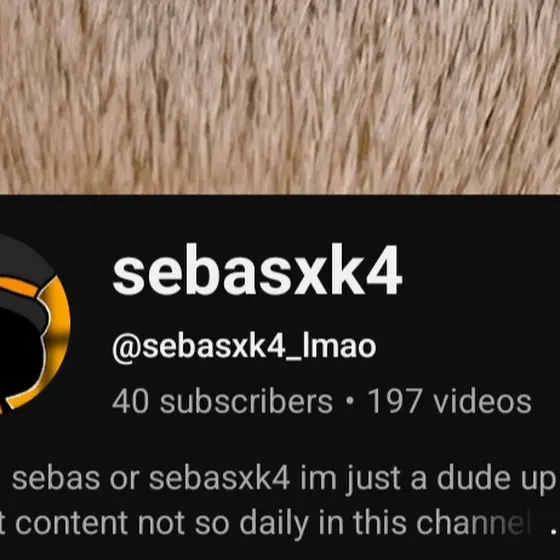Expand the 'content not so daily' description line
The width and height of the screenshot is (560, 560).
click(264, 523)
